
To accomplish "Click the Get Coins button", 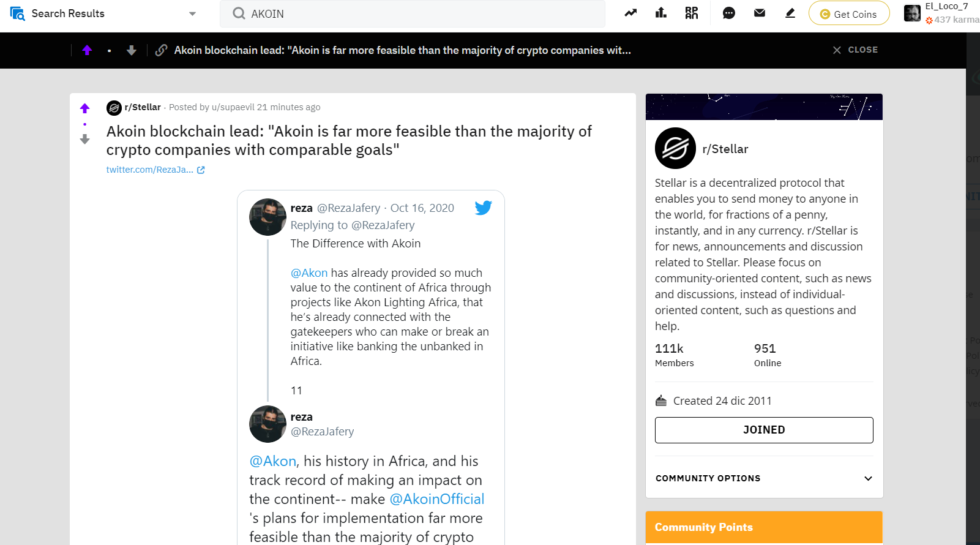I will pos(849,13).
